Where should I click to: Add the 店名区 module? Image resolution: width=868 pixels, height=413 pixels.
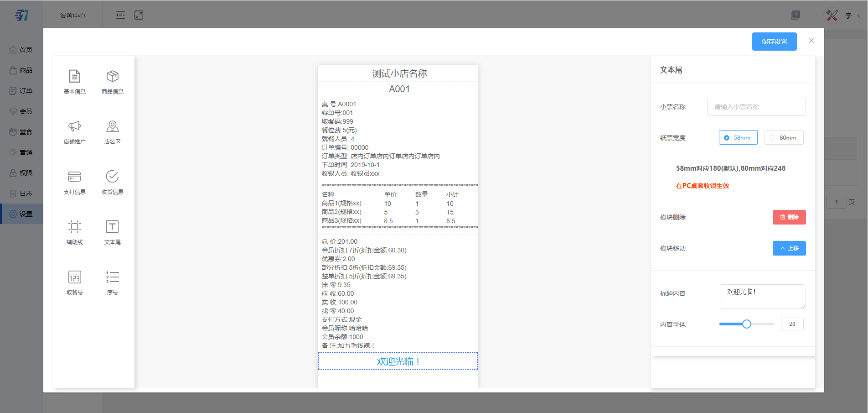coord(113,132)
